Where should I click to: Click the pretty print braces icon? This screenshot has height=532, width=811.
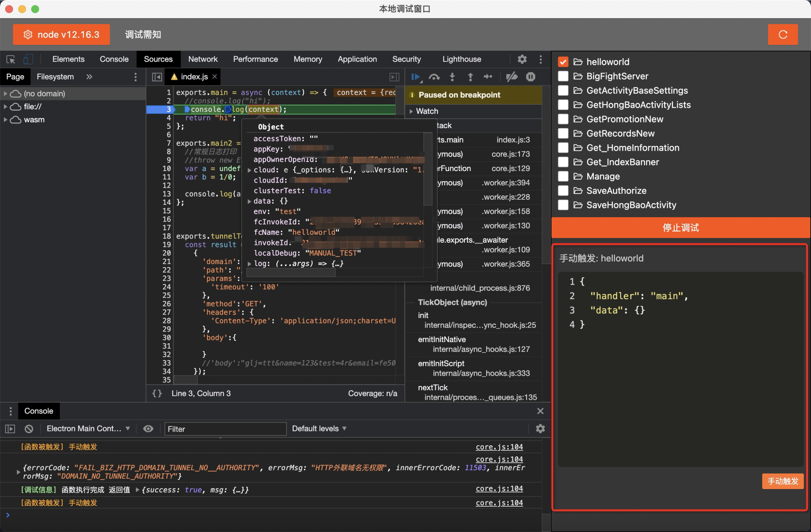coord(157,393)
